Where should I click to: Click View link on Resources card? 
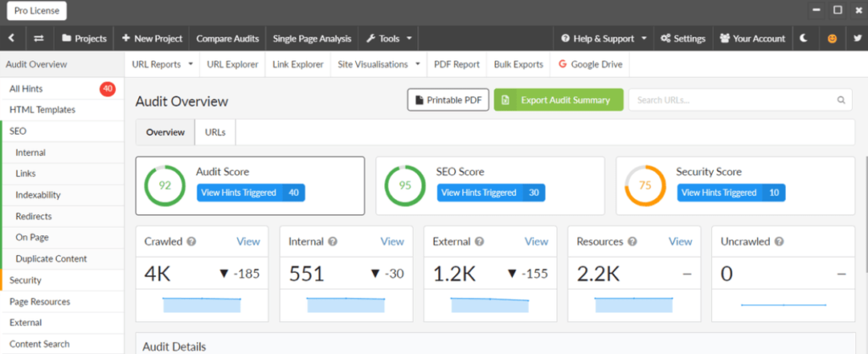681,241
